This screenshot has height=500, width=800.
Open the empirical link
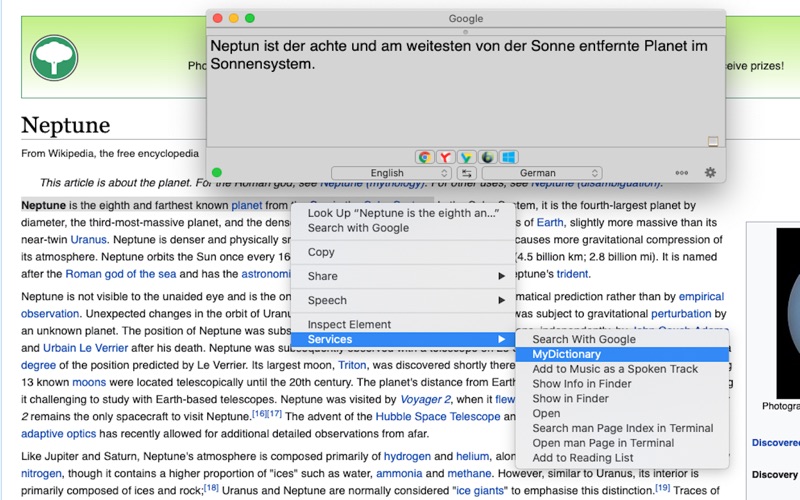(x=701, y=297)
